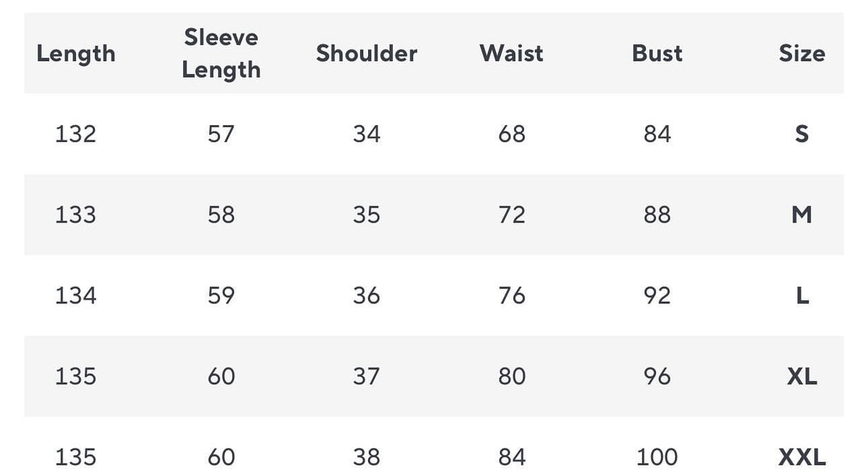
Task: Click sleeve length value 58 in M row
Action: coord(221,214)
